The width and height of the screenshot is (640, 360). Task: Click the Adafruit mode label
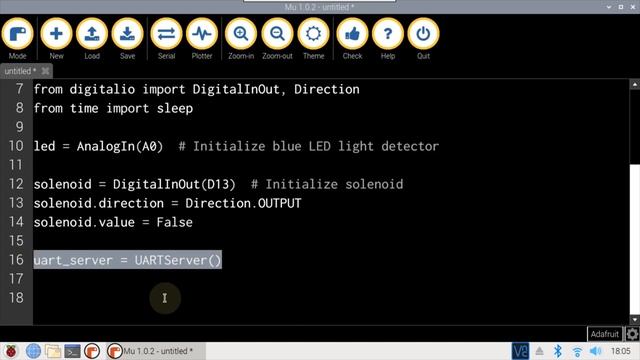(604, 334)
